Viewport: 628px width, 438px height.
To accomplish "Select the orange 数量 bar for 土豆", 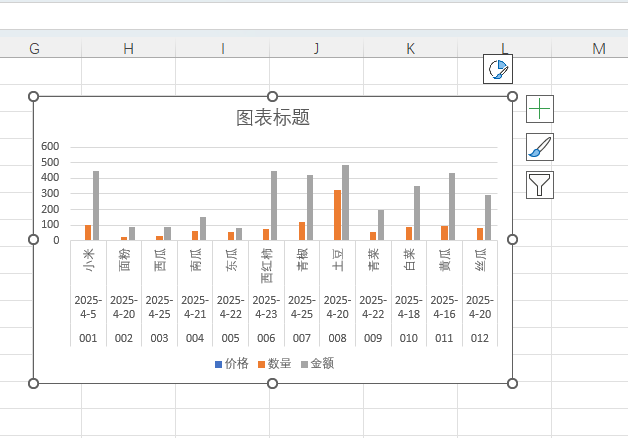I will 338,215.
